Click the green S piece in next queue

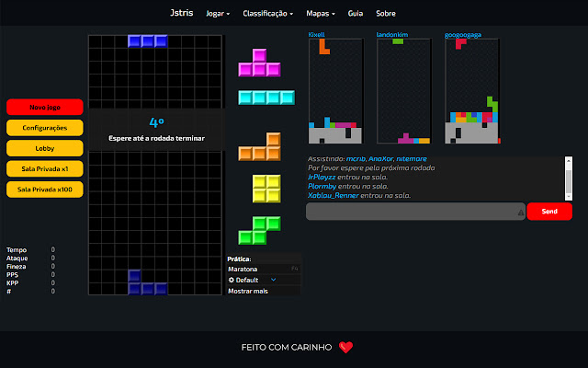coord(259,231)
